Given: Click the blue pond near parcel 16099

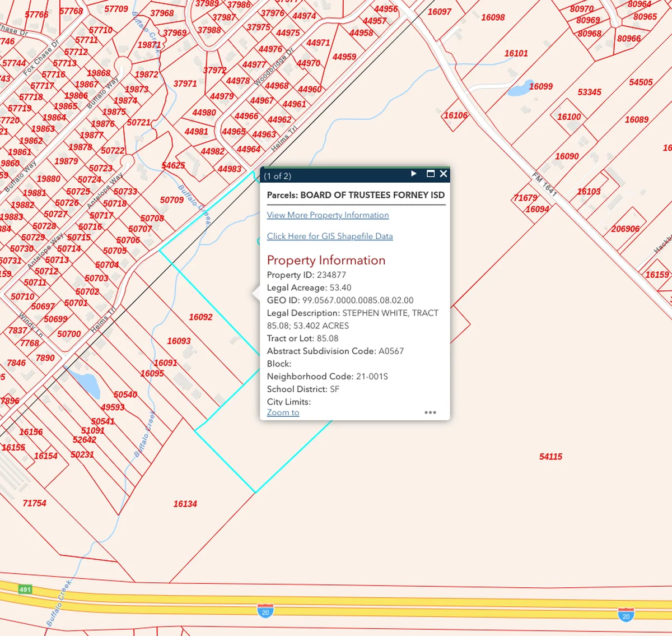Looking at the screenshot, I should coord(520,89).
